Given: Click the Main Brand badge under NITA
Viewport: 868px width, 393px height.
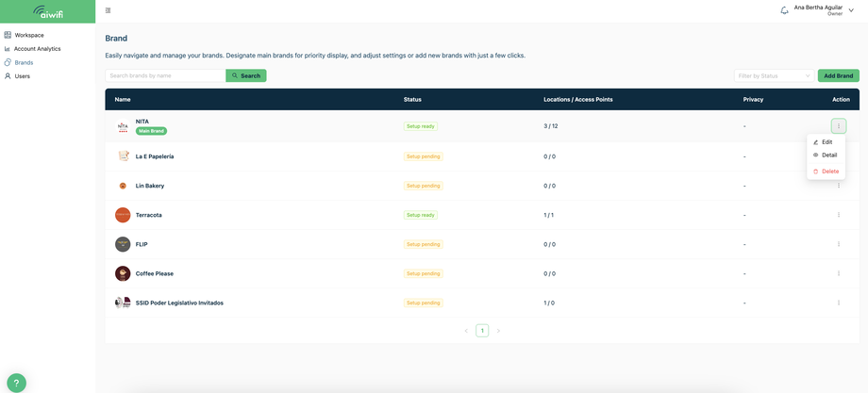Looking at the screenshot, I should pyautogui.click(x=151, y=131).
